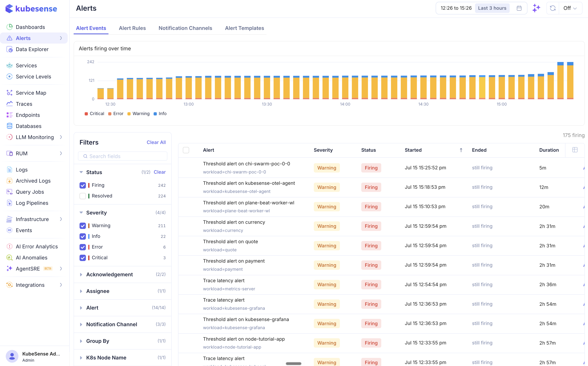Open the Integrations sidebar icon
The height and width of the screenshot is (366, 588).
click(x=9, y=285)
